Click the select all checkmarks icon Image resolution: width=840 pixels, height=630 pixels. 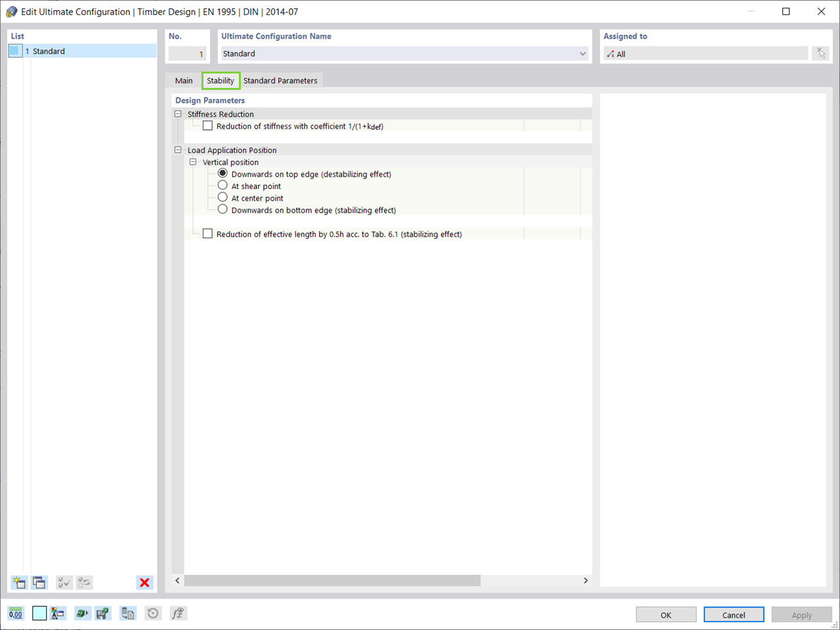pyautogui.click(x=64, y=582)
